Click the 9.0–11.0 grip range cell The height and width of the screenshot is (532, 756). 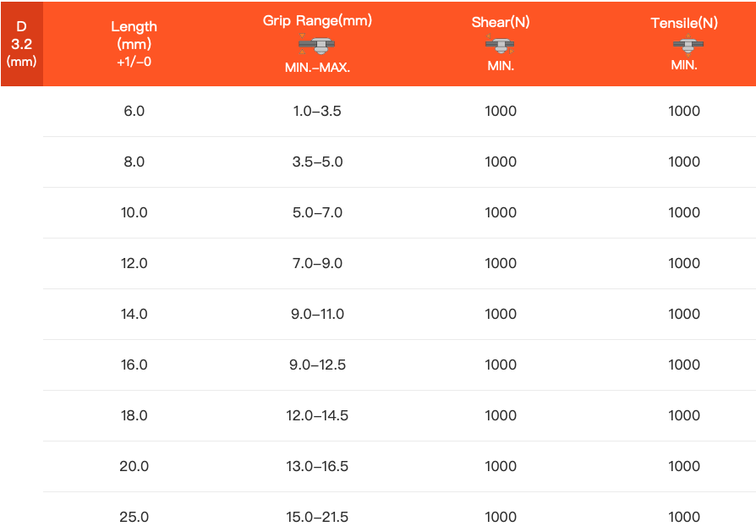(x=317, y=314)
